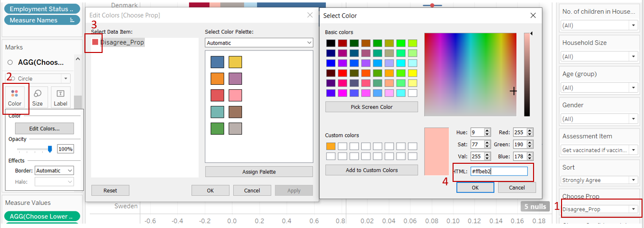The image size is (644, 228).
Task: Select the Disagree_Prop data item
Action: point(122,43)
